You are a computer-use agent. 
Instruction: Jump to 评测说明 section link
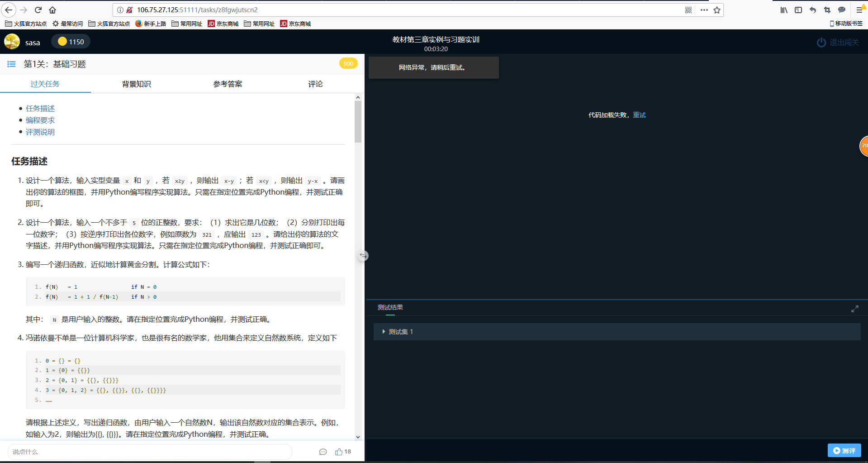click(40, 132)
